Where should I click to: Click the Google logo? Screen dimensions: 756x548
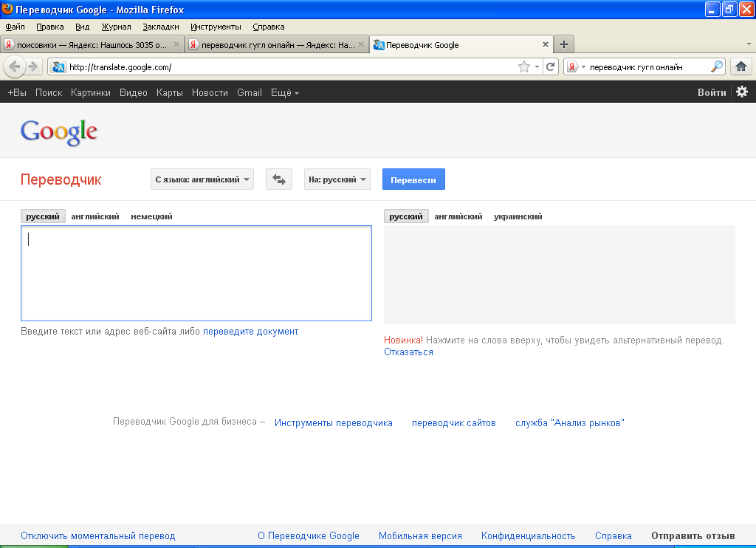pos(59,132)
